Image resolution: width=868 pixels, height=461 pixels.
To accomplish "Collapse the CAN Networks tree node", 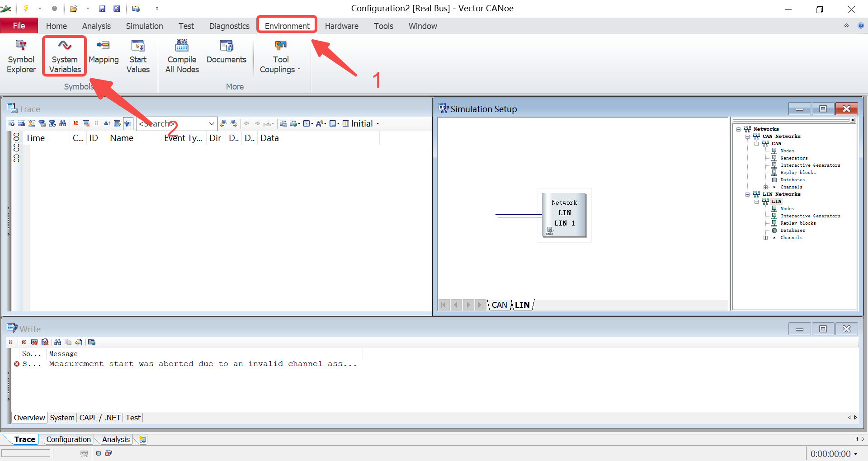I will pyautogui.click(x=747, y=136).
